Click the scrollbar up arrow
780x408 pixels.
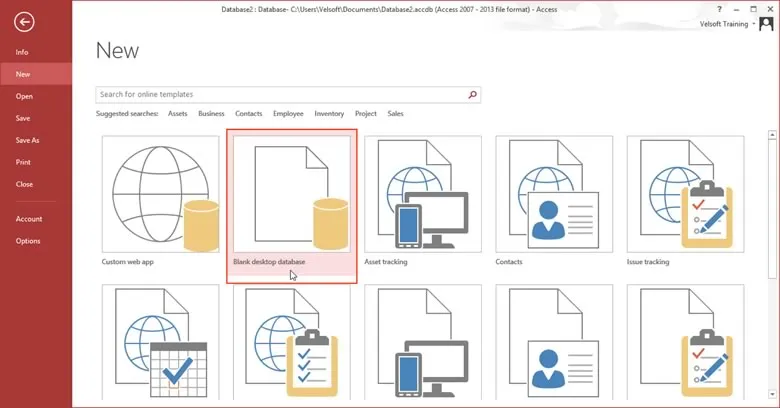point(772,134)
